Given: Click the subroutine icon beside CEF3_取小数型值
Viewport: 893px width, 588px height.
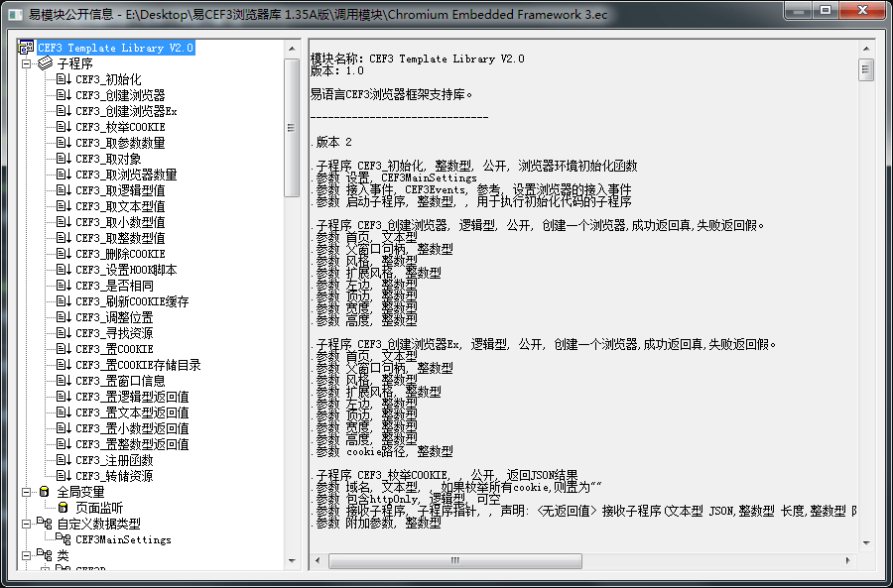Looking at the screenshot, I should [64, 222].
